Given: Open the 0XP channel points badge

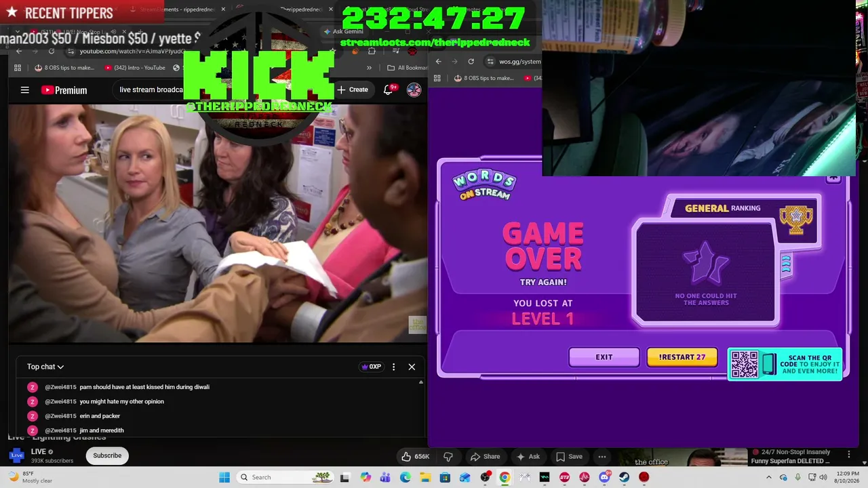Looking at the screenshot, I should tap(370, 367).
